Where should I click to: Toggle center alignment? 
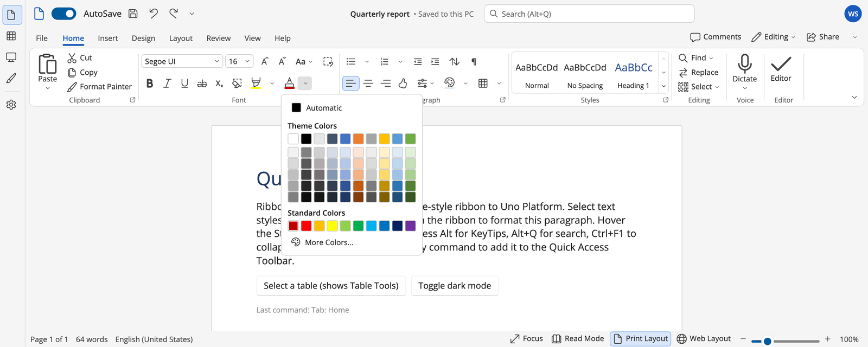tap(368, 83)
